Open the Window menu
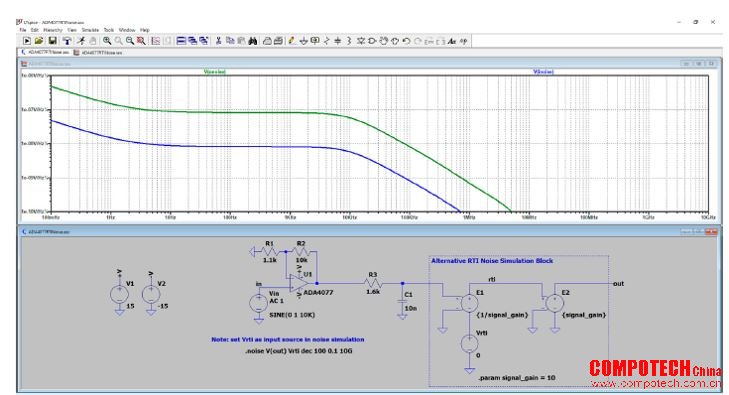The image size is (729, 395). point(127,30)
